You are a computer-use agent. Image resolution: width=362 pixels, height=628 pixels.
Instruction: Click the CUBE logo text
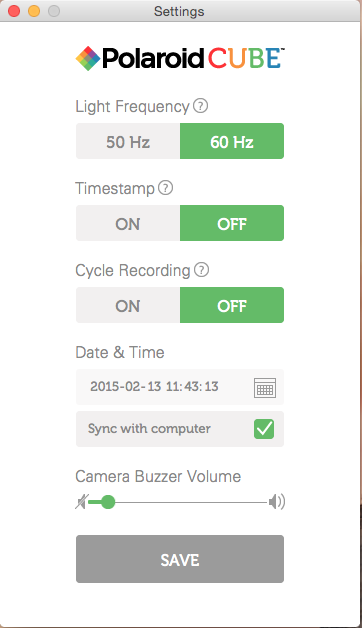(245, 58)
